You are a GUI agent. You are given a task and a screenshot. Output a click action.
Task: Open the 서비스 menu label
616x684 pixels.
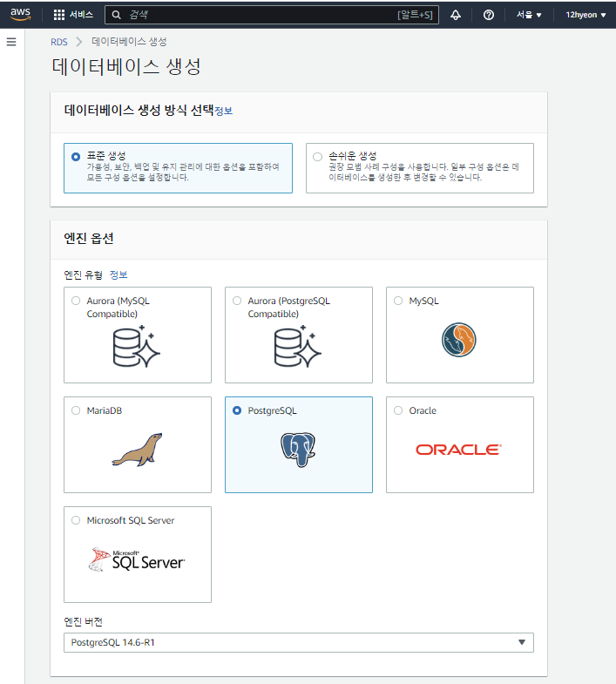click(x=81, y=15)
